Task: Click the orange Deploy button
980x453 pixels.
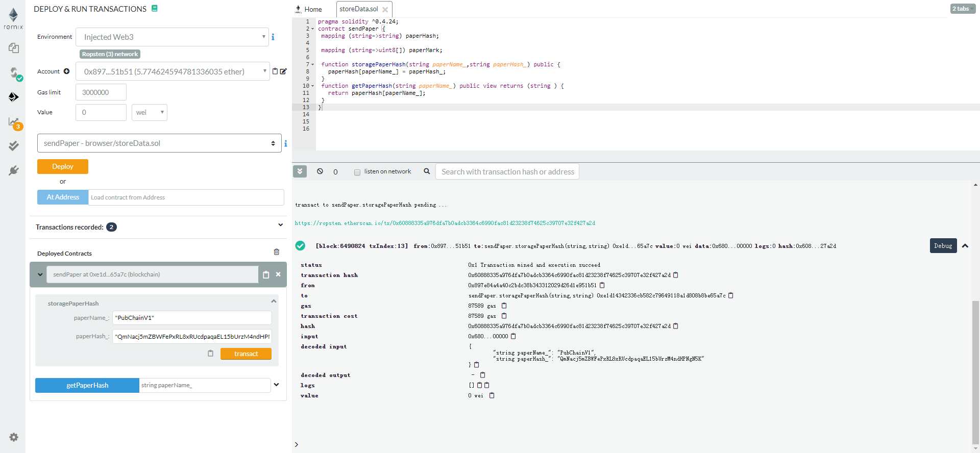Action: point(63,166)
